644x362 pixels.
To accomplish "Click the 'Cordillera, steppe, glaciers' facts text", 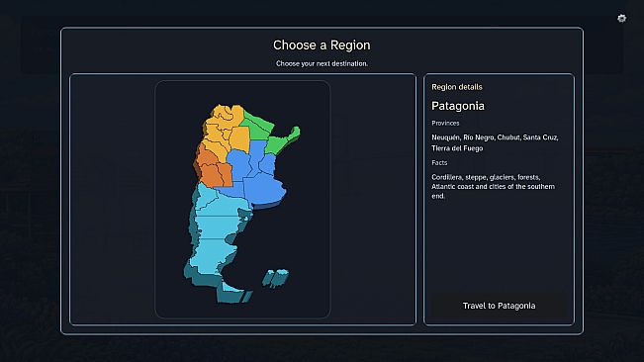I will 493,186.
